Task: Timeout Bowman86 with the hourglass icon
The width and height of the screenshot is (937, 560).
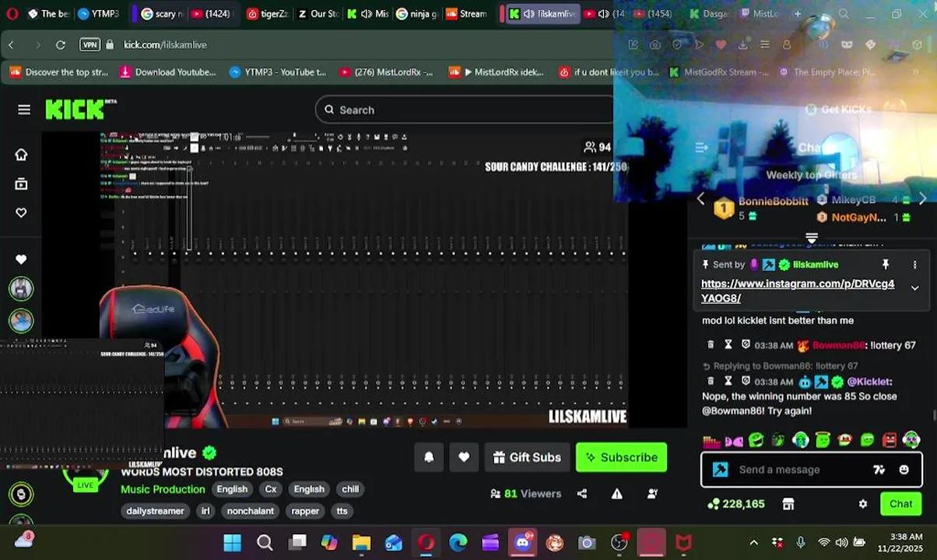Action: coord(728,345)
